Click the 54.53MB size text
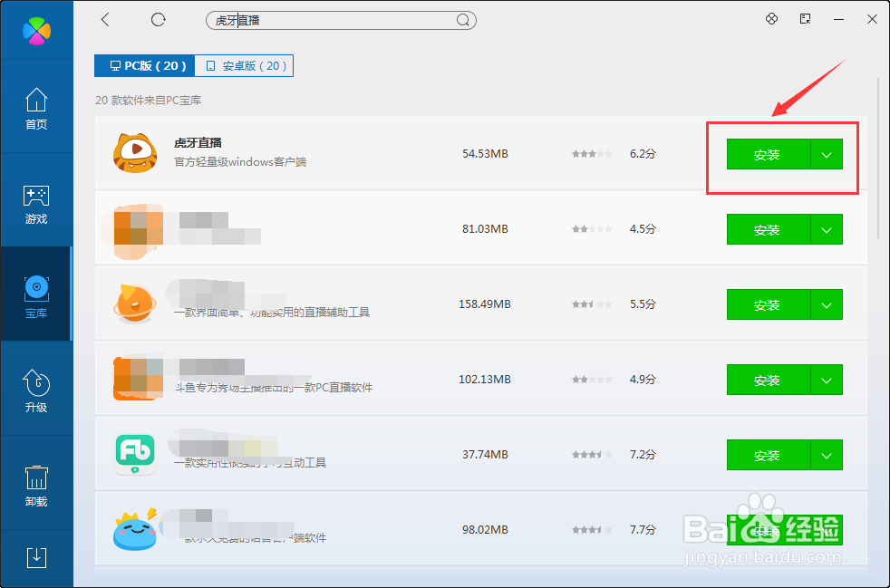 (x=485, y=154)
